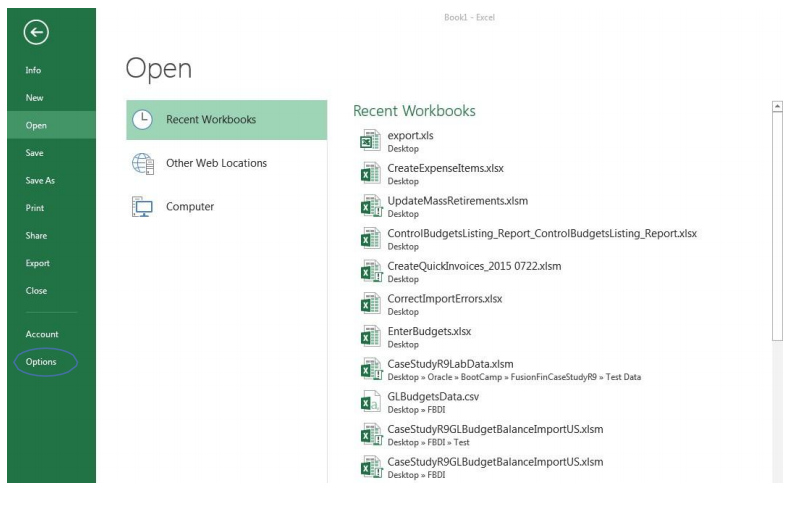Open Excel Options in the sidebar
Viewport: 801px width, 520px height.
pyautogui.click(x=41, y=361)
